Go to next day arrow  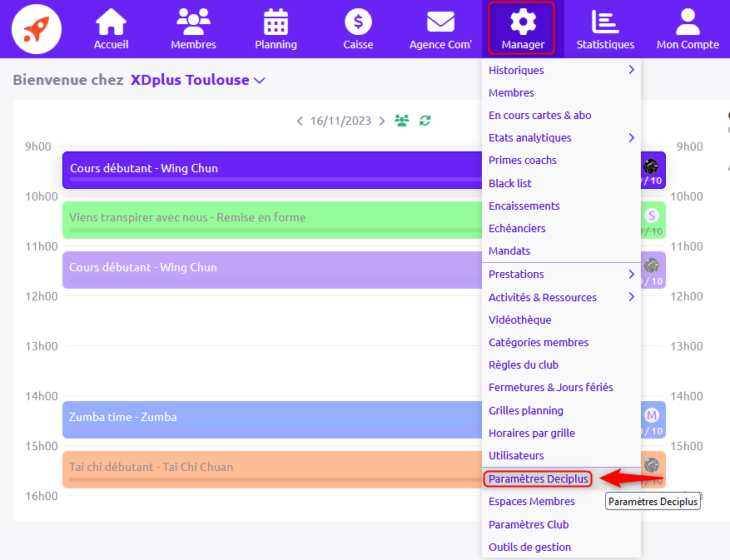[382, 121]
